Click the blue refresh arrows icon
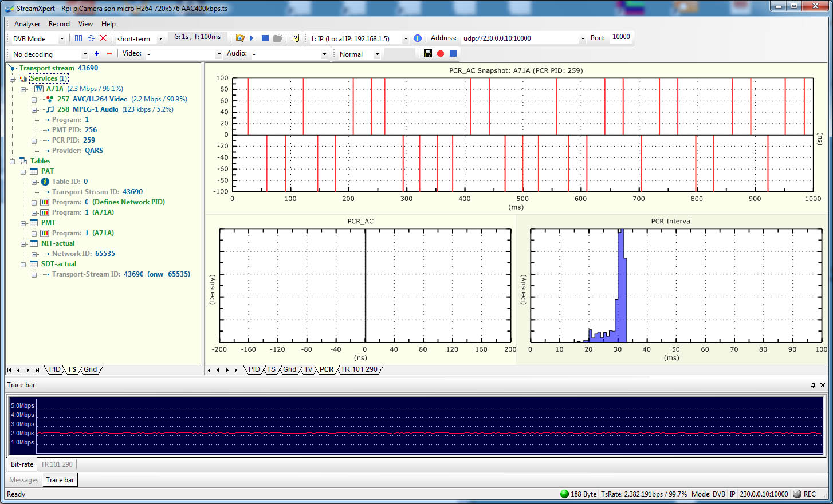 point(91,38)
